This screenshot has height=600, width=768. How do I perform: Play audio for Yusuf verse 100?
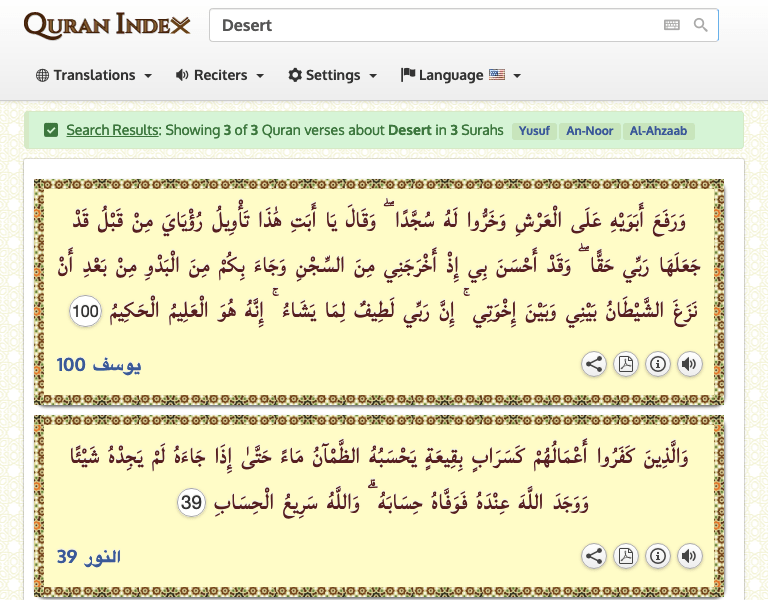689,365
